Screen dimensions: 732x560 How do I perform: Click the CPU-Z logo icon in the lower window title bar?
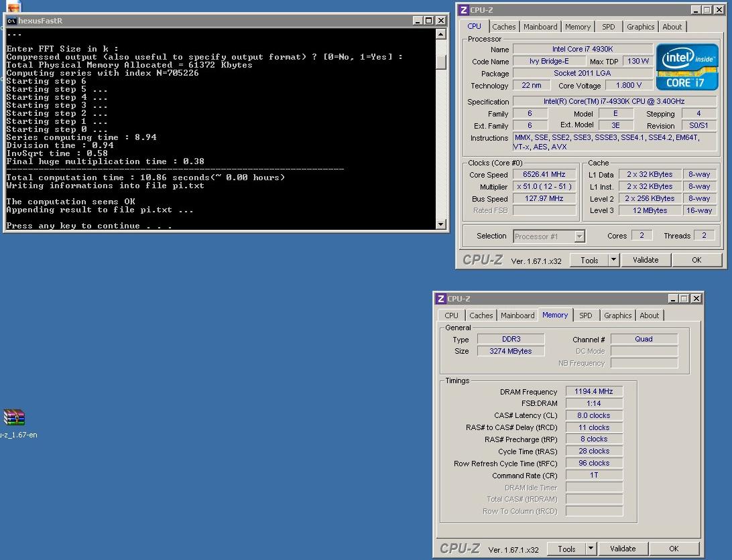coord(440,299)
